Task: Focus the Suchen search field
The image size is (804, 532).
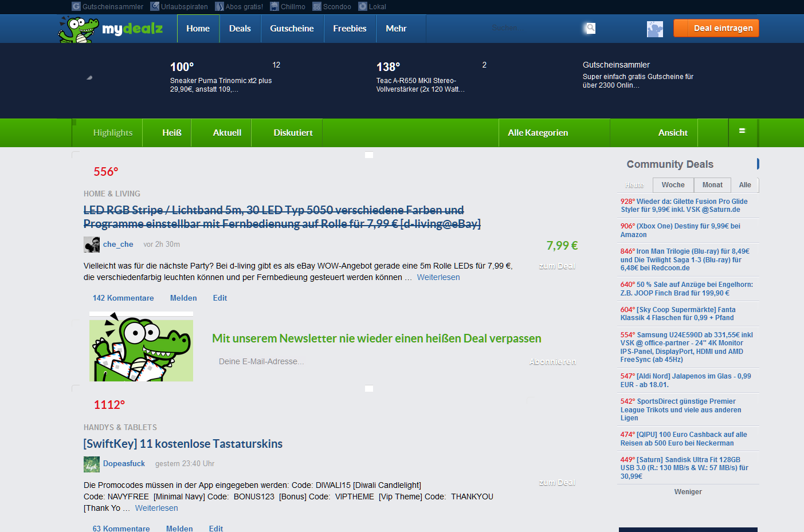Action: point(533,28)
